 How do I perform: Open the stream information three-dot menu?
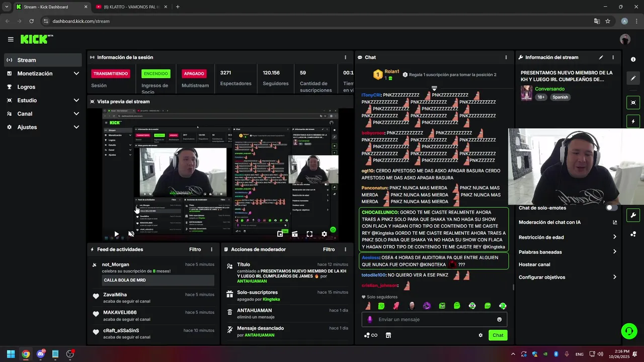613,57
